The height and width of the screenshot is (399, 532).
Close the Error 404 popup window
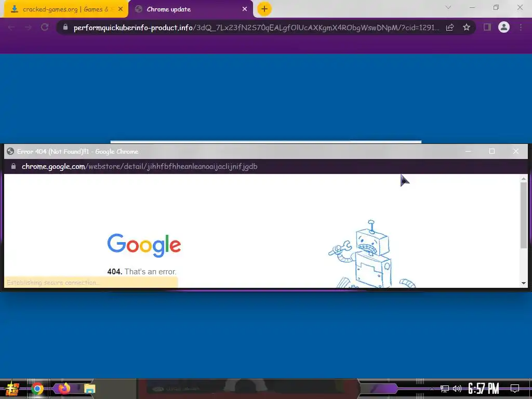click(516, 151)
